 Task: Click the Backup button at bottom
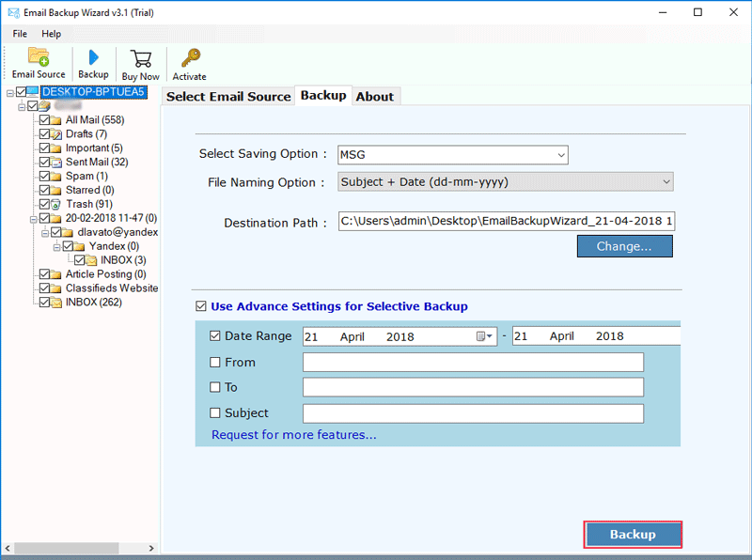[633, 534]
